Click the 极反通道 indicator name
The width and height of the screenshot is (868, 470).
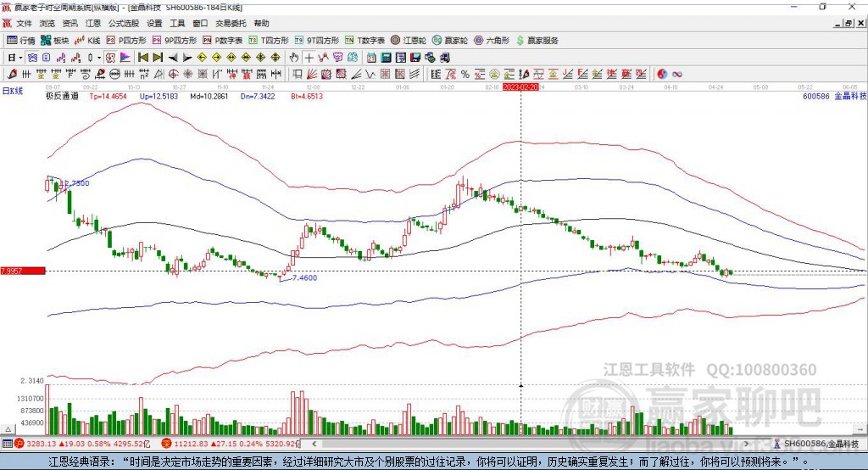tap(62, 97)
